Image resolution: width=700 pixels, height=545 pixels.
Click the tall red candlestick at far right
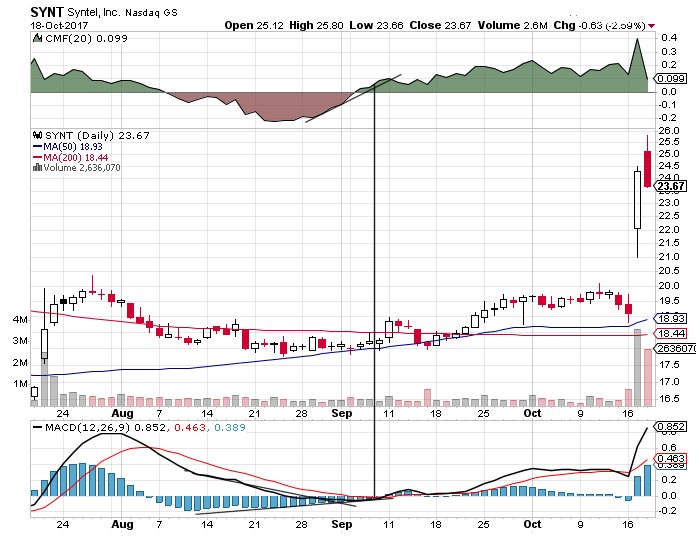click(648, 167)
